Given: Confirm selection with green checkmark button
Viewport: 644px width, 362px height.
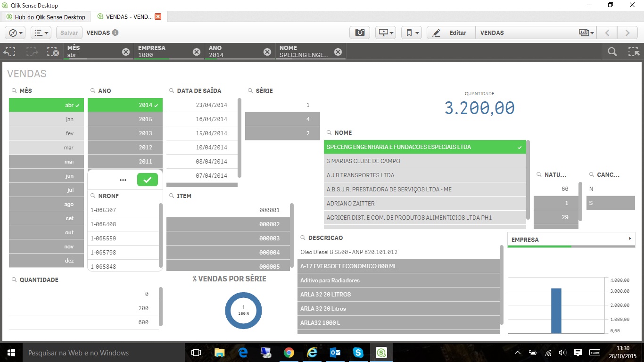Looking at the screenshot, I should click(x=148, y=180).
